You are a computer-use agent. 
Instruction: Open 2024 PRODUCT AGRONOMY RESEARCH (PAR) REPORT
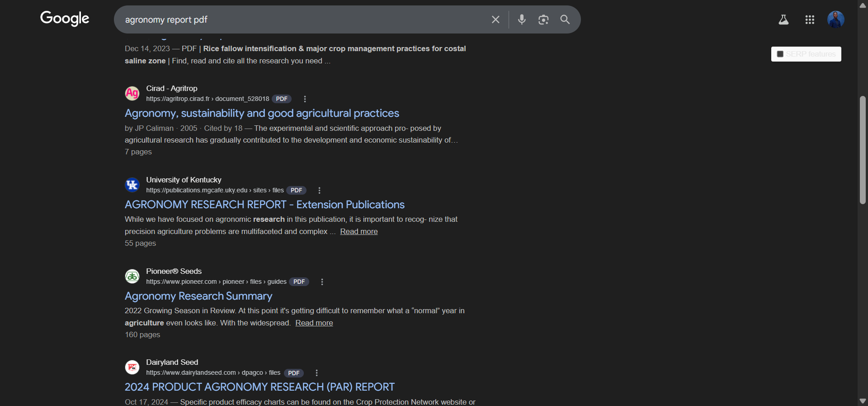coord(259,387)
